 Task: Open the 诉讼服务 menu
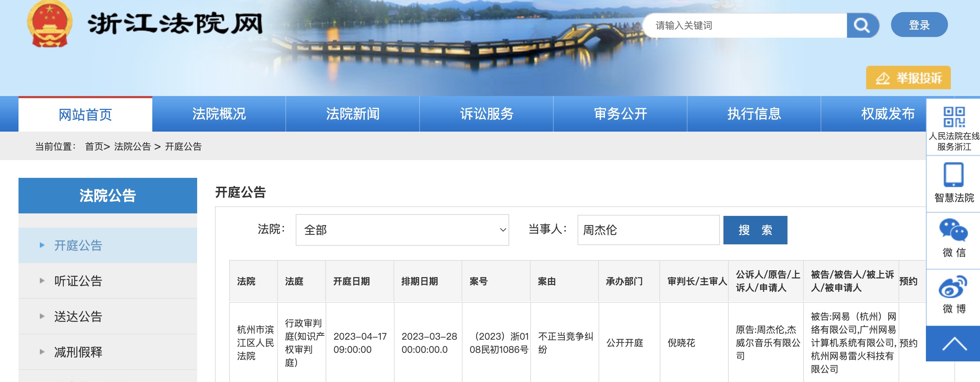click(x=486, y=114)
